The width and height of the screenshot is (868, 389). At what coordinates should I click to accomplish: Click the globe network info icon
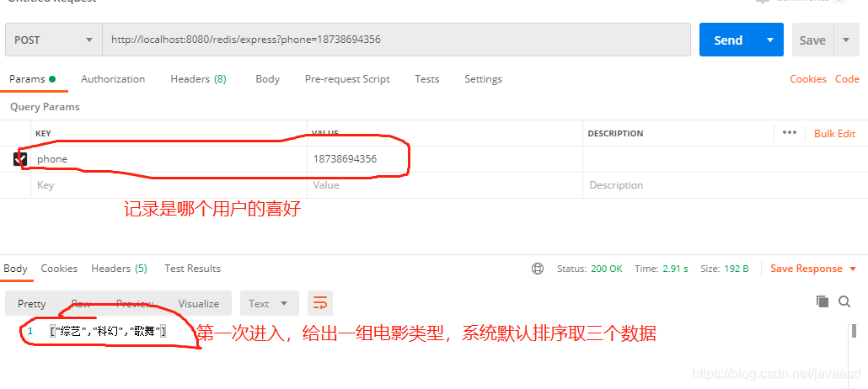click(537, 269)
